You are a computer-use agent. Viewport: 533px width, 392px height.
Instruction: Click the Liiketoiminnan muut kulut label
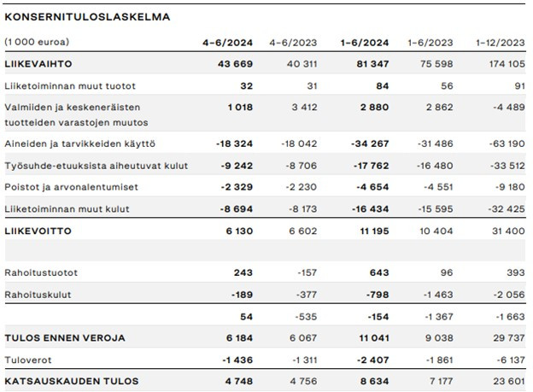pos(67,209)
